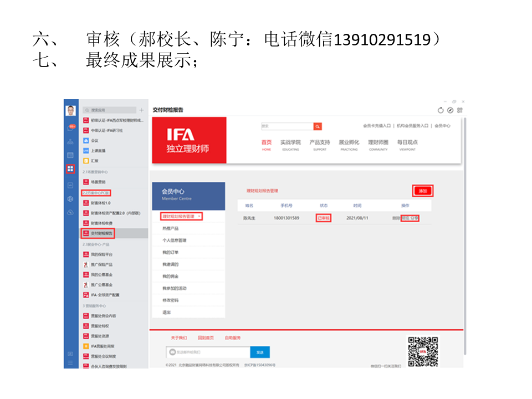This screenshot has width=532, height=399.
Task: Select the 产品支持 SUPPORT nav tab
Action: click(x=320, y=145)
